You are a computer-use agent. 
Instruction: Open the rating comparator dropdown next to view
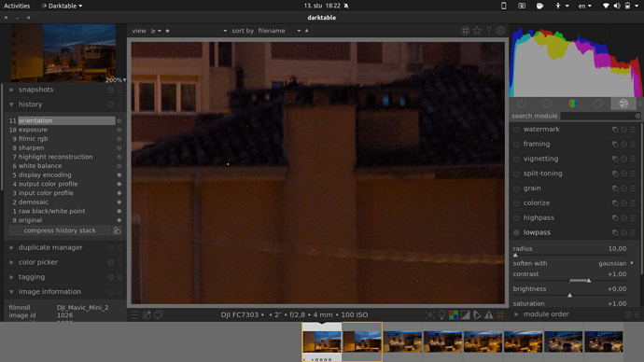[156, 31]
